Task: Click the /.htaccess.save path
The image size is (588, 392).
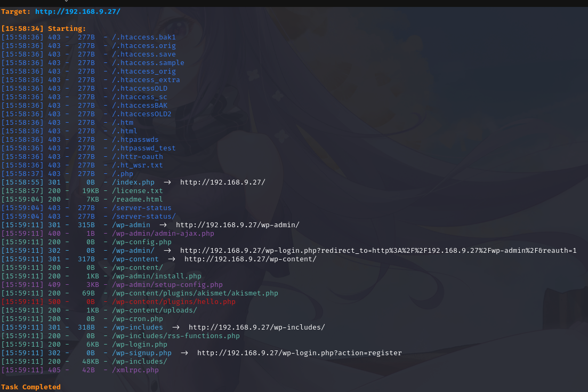Action: [x=143, y=54]
